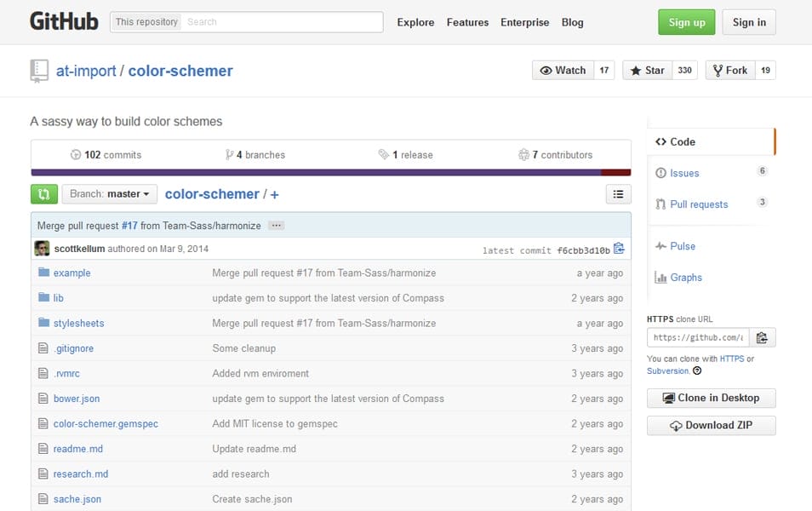Browse commit in the example folder icon
812x511 pixels.
click(43, 273)
